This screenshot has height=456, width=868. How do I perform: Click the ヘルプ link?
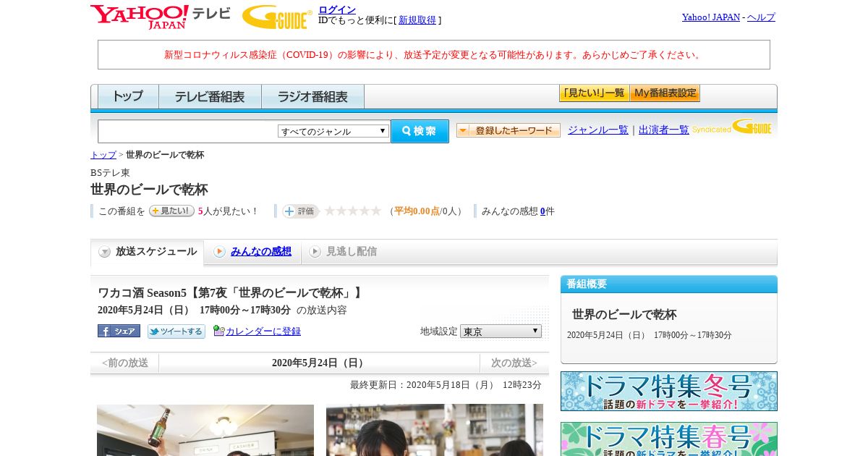761,17
